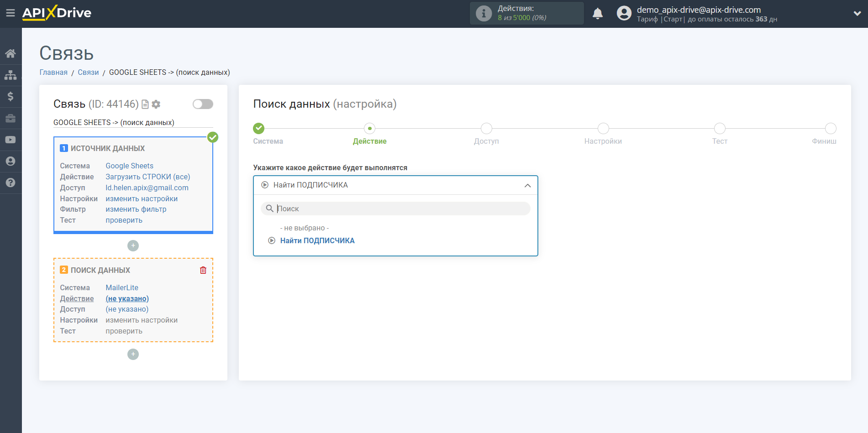Go to Настройки wizard step
This screenshot has width=868, height=433.
(603, 128)
